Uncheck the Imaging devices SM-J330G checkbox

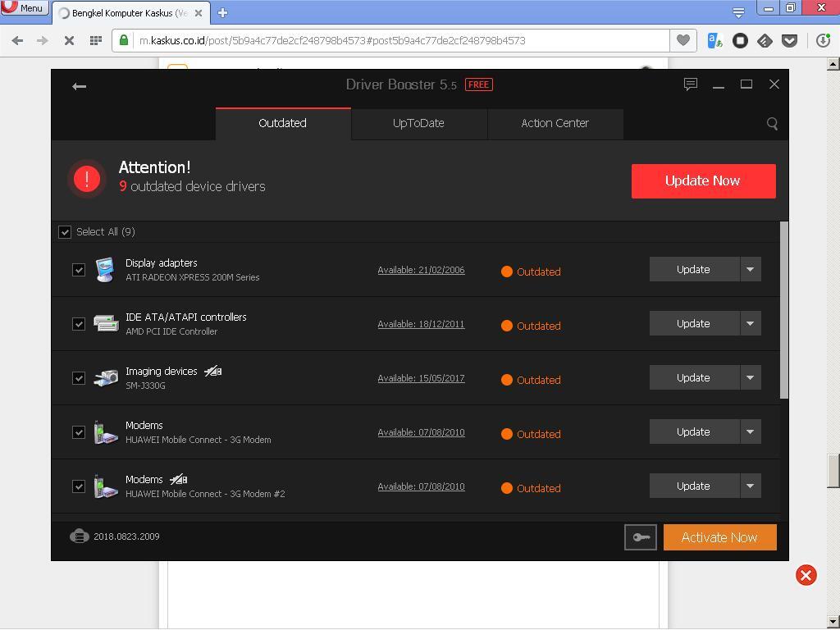79,377
